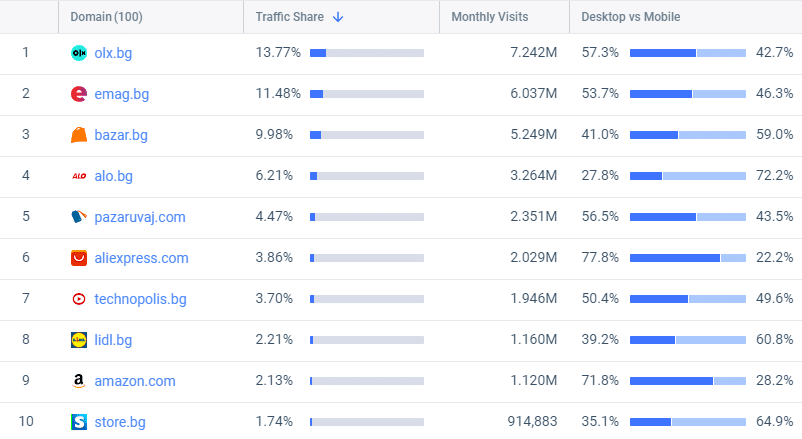Click the 9.98% traffic share value
This screenshot has width=802, height=439.
click(274, 135)
